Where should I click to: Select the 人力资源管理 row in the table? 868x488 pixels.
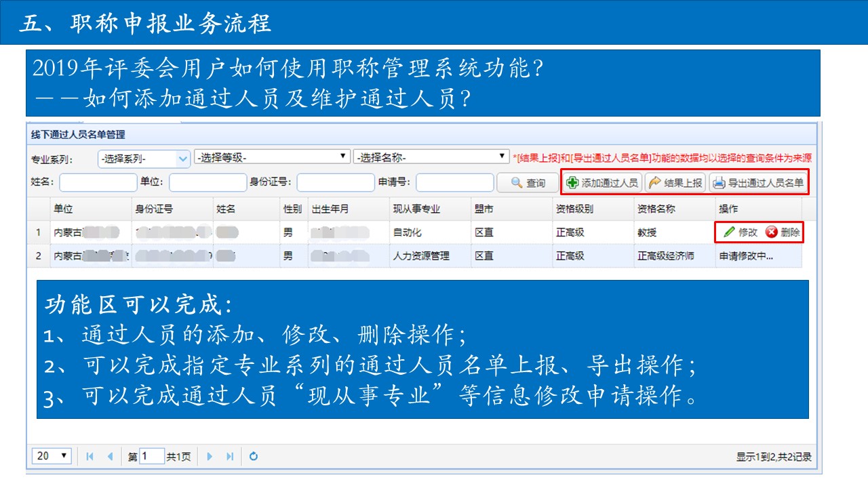[x=420, y=256]
